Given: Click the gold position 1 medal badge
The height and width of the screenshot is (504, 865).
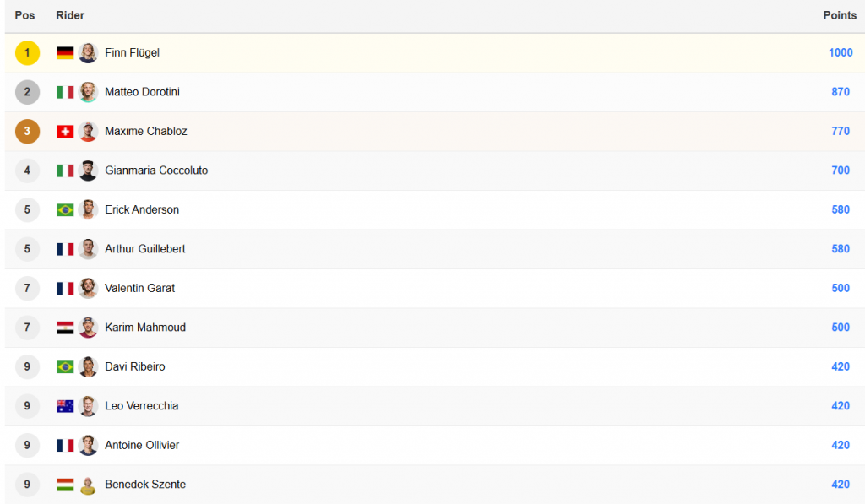Looking at the screenshot, I should [27, 53].
